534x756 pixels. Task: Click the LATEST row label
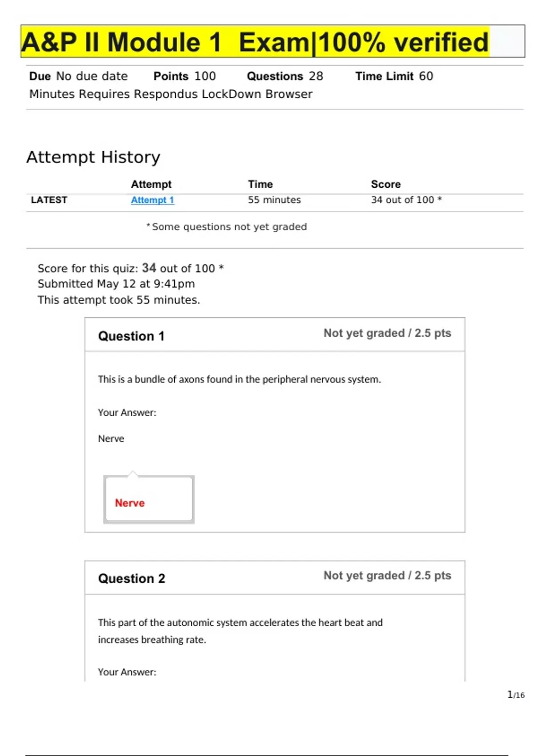click(49, 200)
